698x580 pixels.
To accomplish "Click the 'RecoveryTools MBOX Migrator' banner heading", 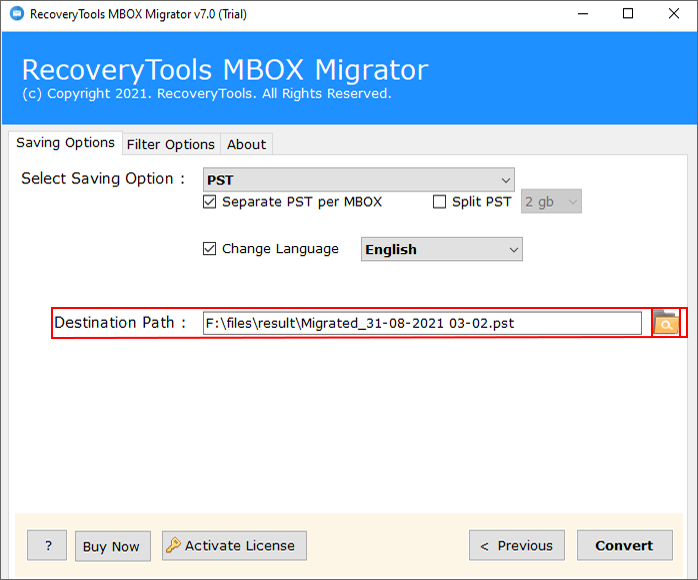I will pyautogui.click(x=225, y=70).
